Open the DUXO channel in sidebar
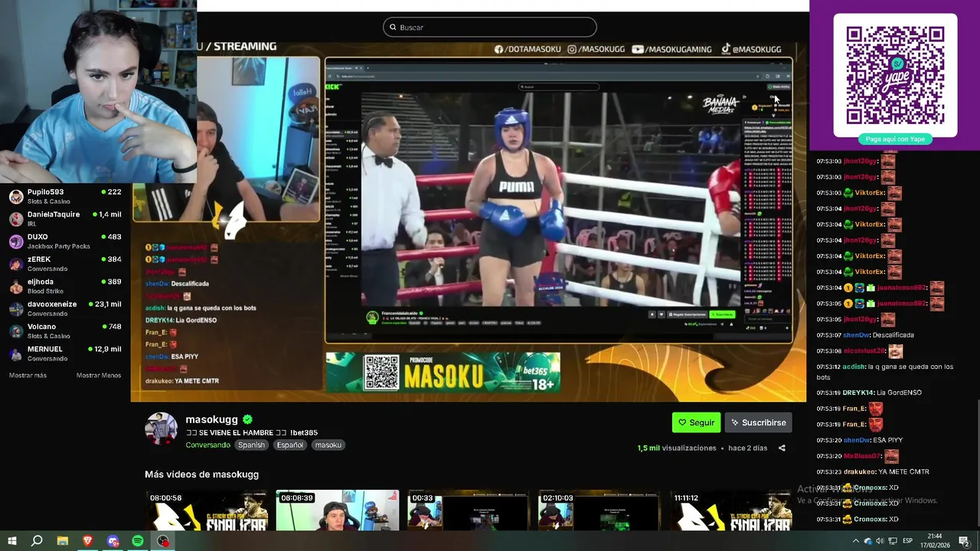 pyautogui.click(x=65, y=241)
